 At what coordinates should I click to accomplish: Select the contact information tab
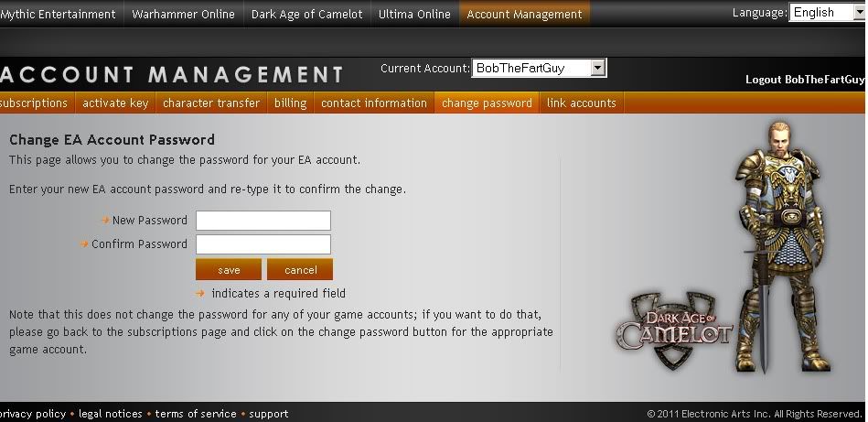pos(374,103)
